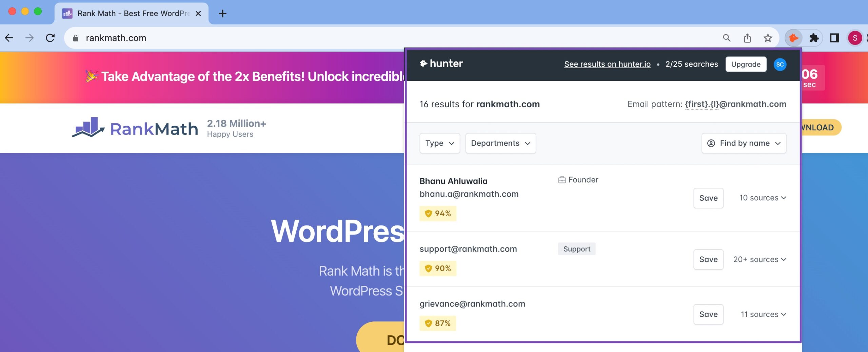Click the support@rankmath.com email address
This screenshot has height=352, width=868.
tap(468, 249)
